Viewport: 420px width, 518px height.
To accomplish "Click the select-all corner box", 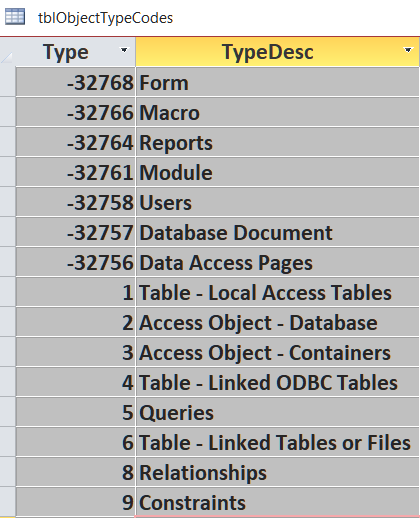I will pos(7,52).
